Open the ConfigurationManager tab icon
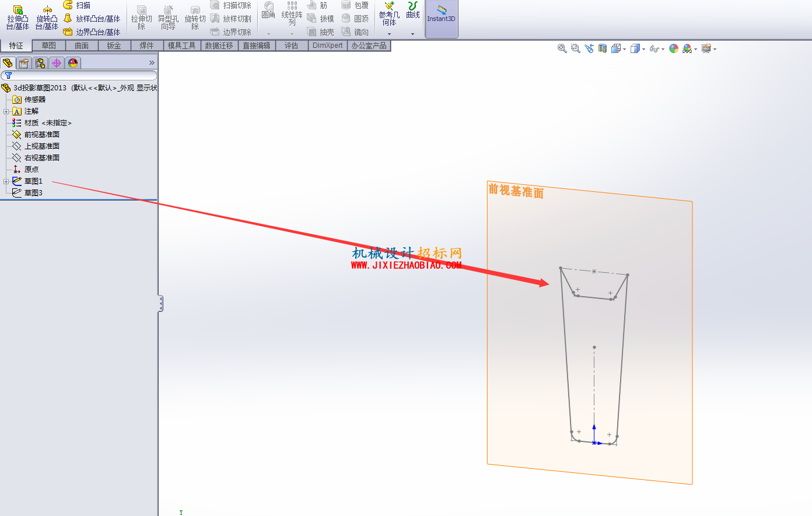 click(40, 63)
